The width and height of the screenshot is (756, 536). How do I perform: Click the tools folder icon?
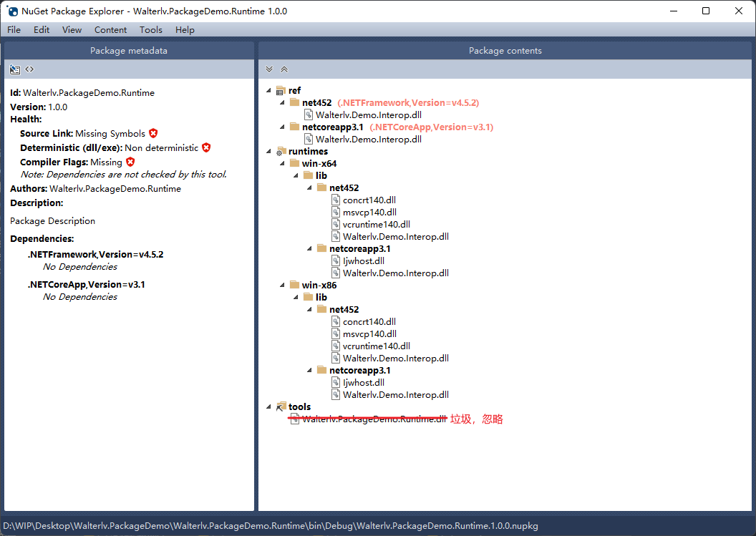point(281,406)
